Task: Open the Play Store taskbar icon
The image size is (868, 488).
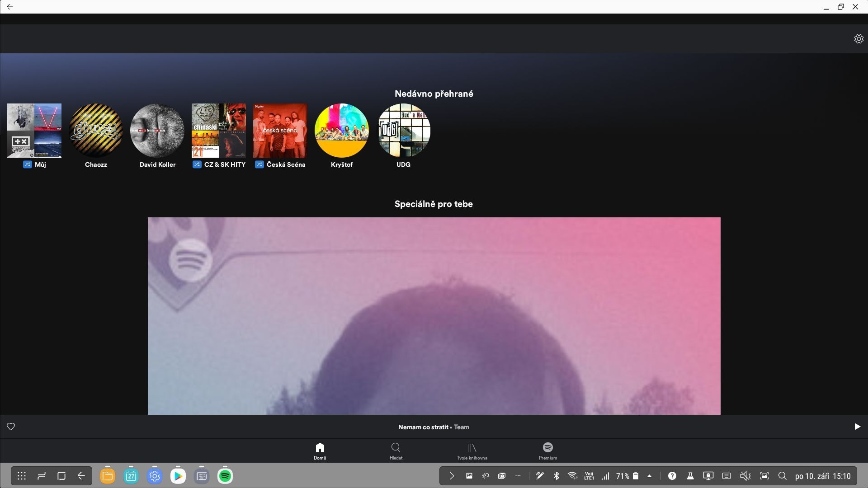Action: [178, 476]
